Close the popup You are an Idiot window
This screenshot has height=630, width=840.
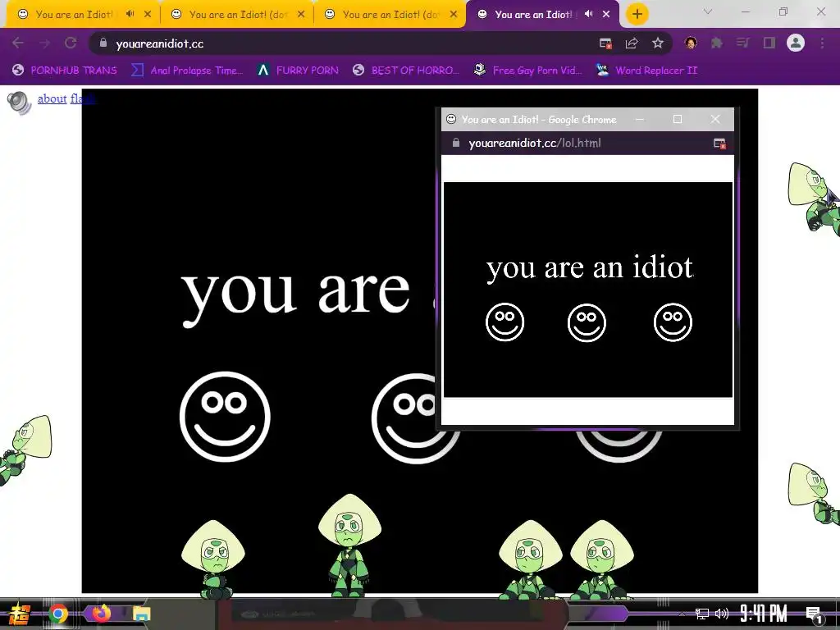(715, 119)
